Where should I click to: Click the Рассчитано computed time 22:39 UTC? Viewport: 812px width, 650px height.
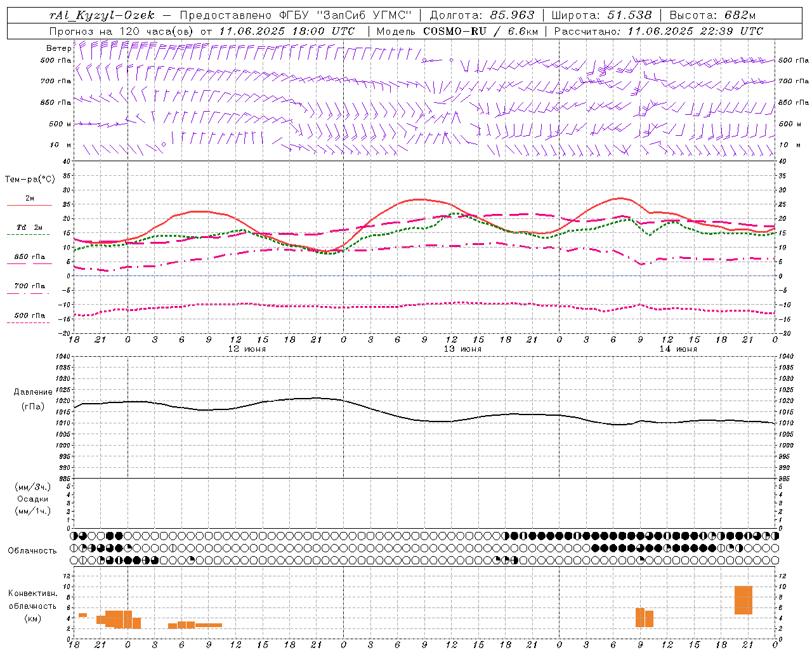[725, 31]
